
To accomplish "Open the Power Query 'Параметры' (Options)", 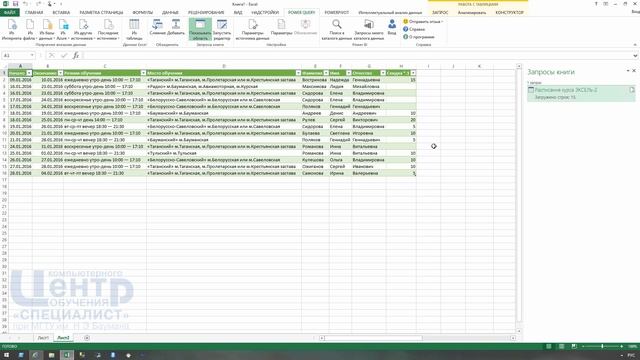I will (x=281, y=27).
